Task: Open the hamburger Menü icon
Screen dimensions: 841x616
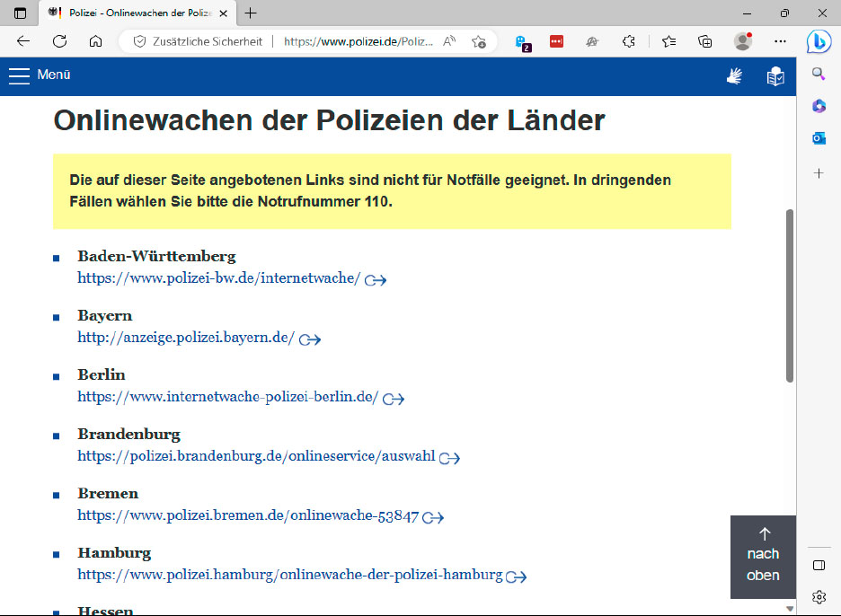Action: [19, 75]
